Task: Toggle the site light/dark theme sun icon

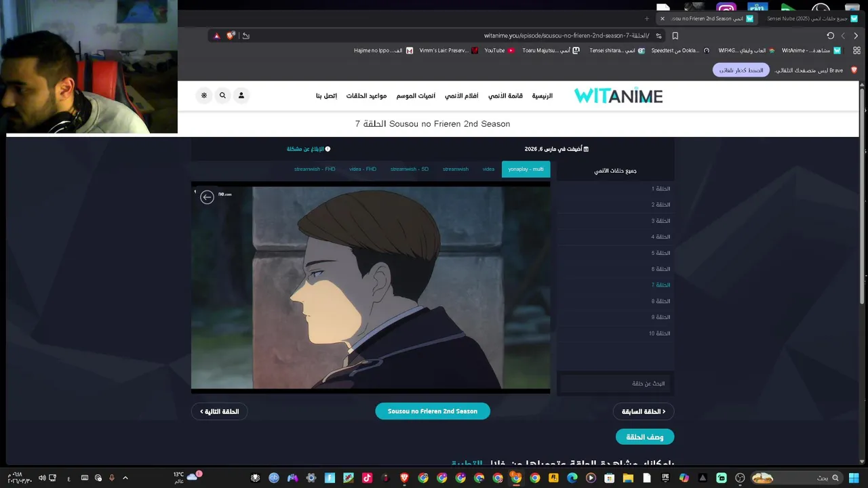Action: click(x=204, y=96)
